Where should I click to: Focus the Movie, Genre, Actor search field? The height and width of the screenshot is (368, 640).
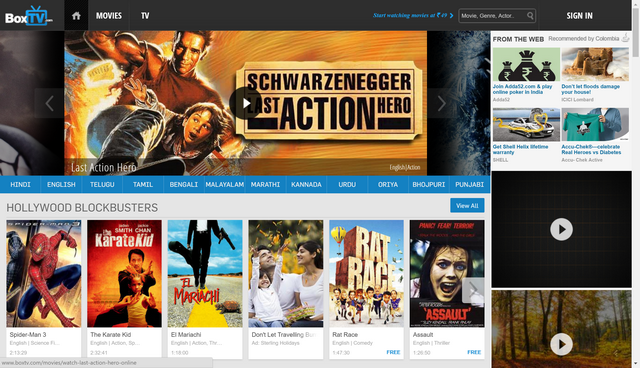coord(493,16)
